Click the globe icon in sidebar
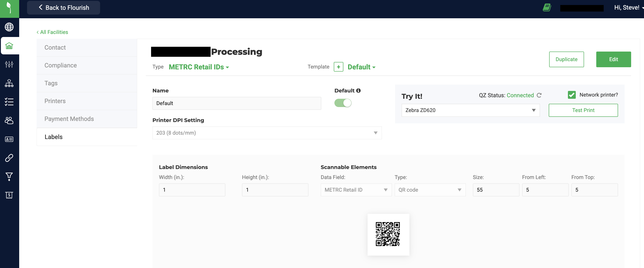The height and width of the screenshot is (268, 644). (9, 27)
